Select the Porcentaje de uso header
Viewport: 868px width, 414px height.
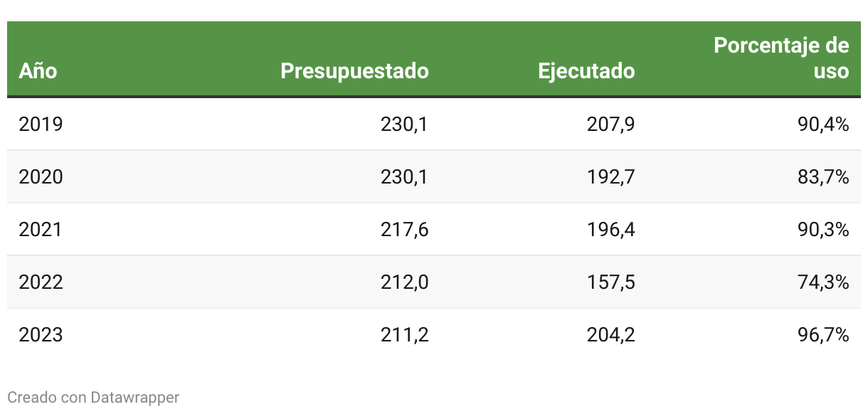[781, 58]
